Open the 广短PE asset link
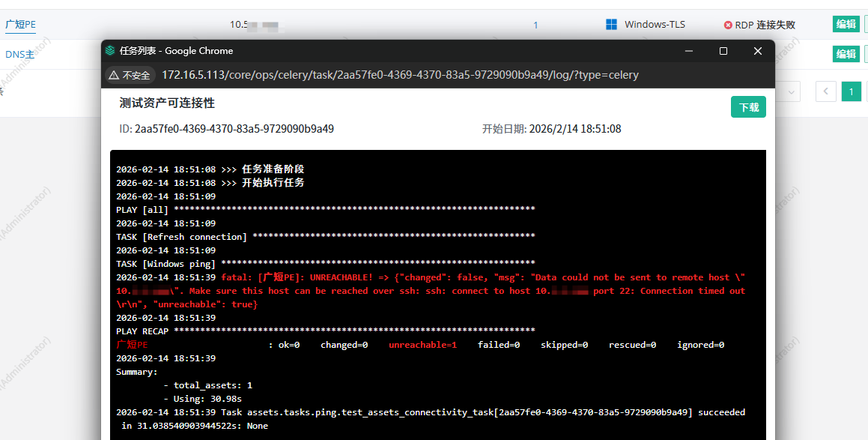This screenshot has width=868, height=440. (20, 24)
